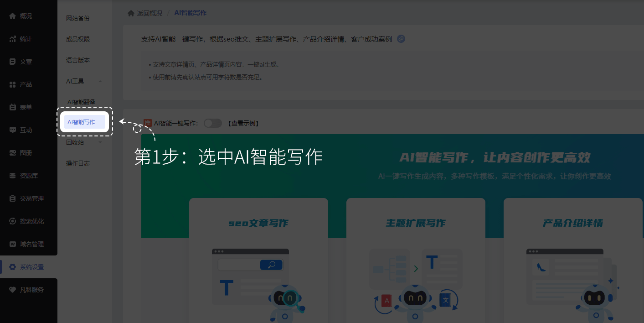The width and height of the screenshot is (644, 323).
Task: Click the help link icon after 客户成功案例
Action: pyautogui.click(x=401, y=39)
